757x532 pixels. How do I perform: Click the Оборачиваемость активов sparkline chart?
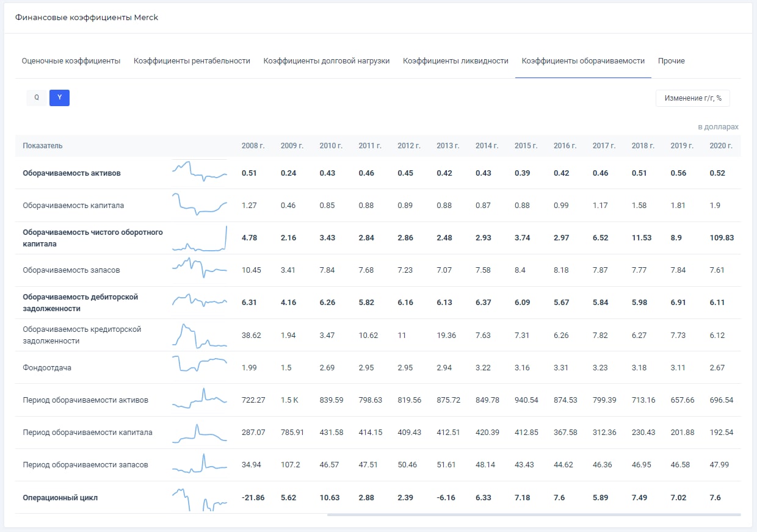pos(200,171)
